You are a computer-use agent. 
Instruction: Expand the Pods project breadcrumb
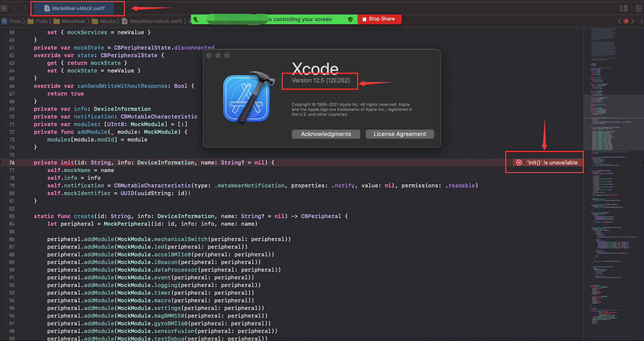[x=12, y=21]
